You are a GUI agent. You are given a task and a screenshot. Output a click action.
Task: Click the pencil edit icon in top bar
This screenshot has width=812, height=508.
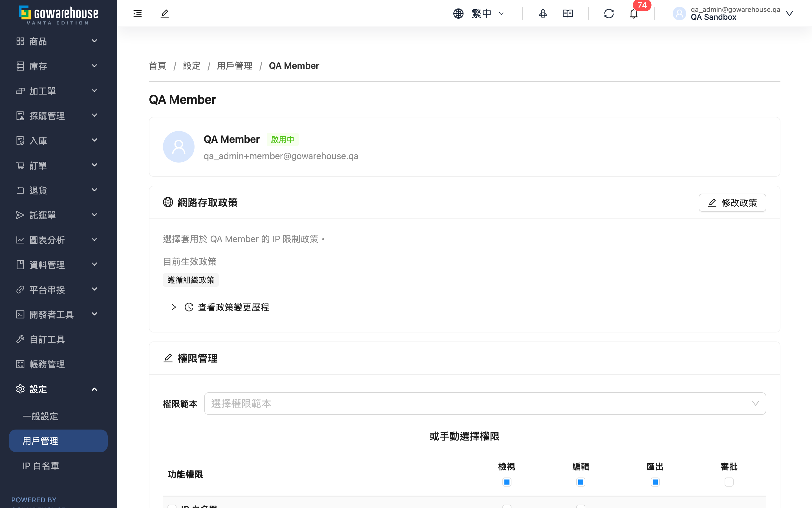click(164, 14)
